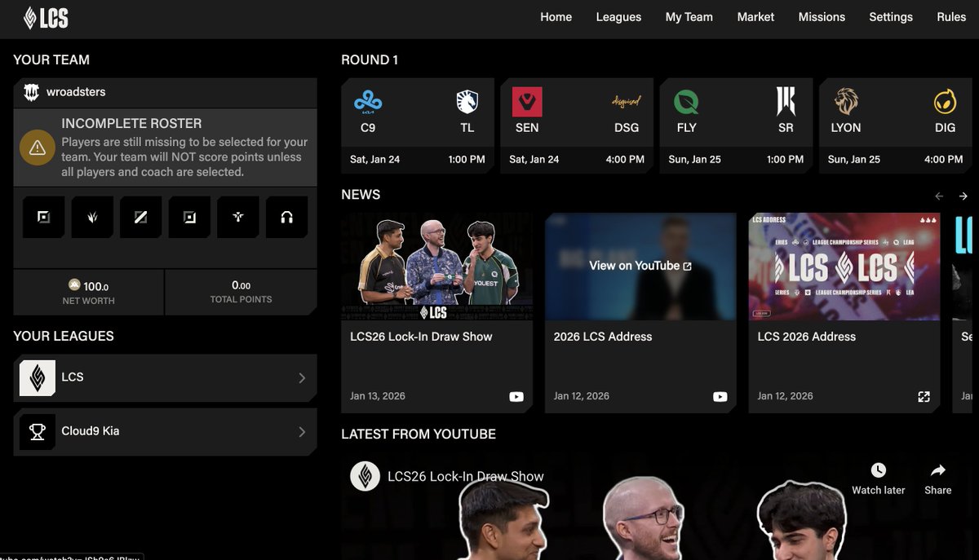Click the wroadsters team name
This screenshot has width=979, height=560.
[x=76, y=92]
